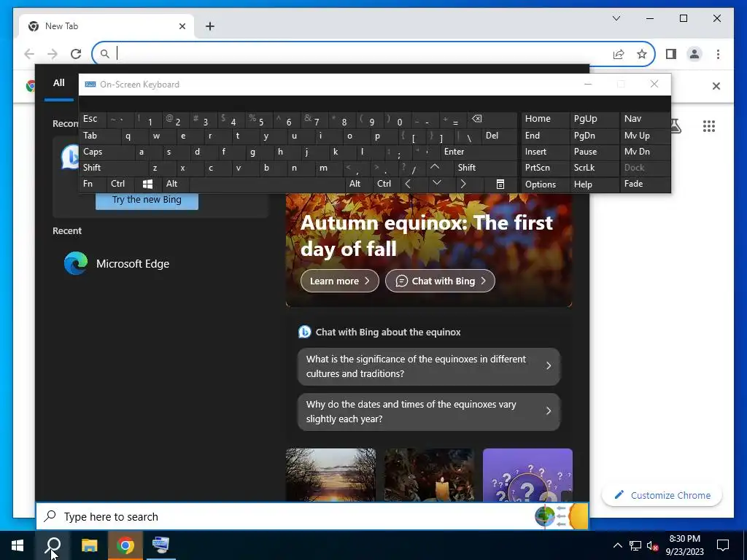Bookmark this tab with star icon
This screenshot has height=560, width=747.
coord(642,54)
